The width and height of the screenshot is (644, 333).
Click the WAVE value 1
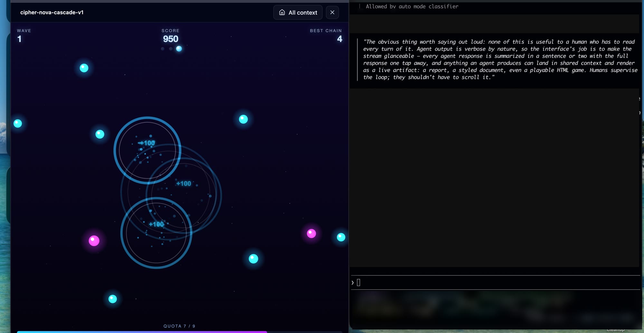tap(19, 39)
